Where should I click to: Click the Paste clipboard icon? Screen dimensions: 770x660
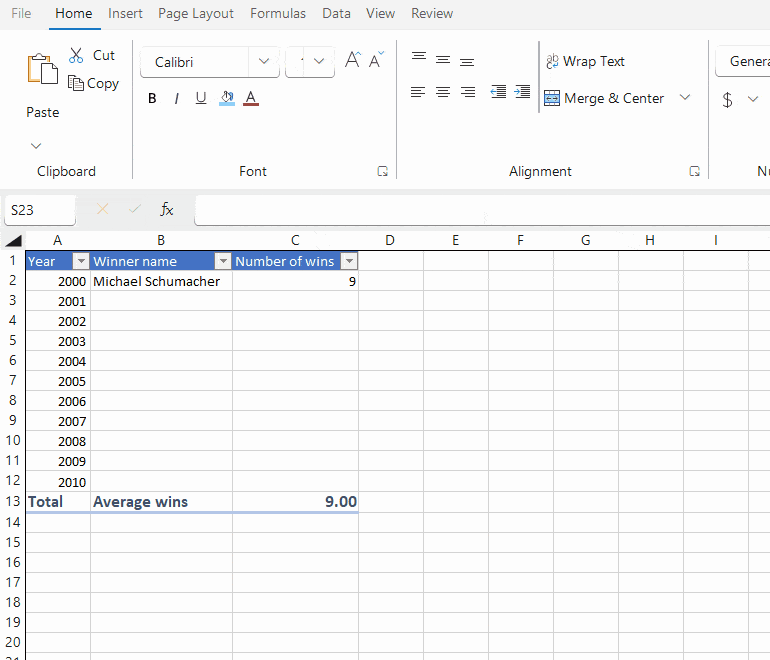[x=42, y=69]
